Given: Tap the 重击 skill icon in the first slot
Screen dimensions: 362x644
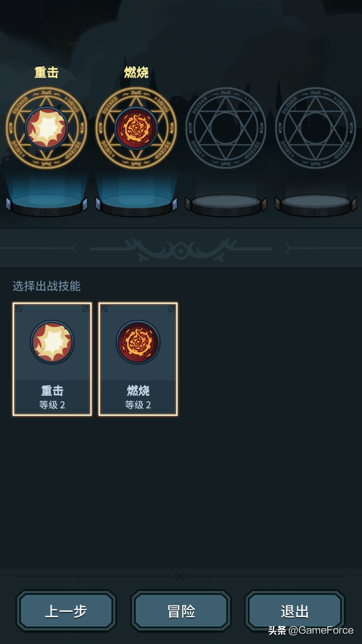Looking at the screenshot, I should [x=46, y=128].
